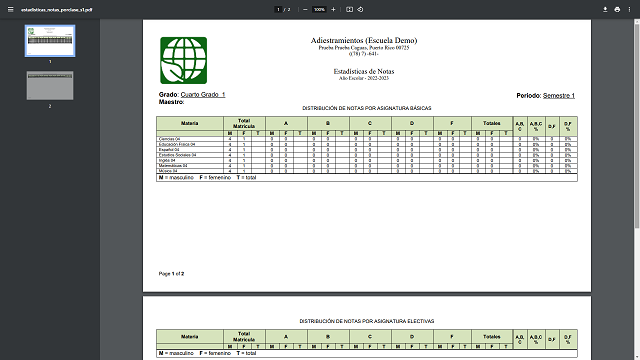
Task: Click 'DISTRIBUCIÓN DE NOTAS POR ASIGNATURA BÁSICAS' heading
Action: click(367, 108)
